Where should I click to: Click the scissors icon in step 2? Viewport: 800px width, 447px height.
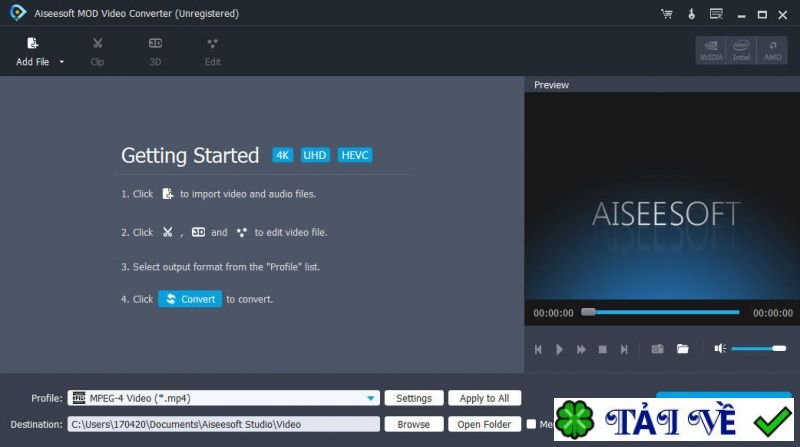tap(167, 232)
